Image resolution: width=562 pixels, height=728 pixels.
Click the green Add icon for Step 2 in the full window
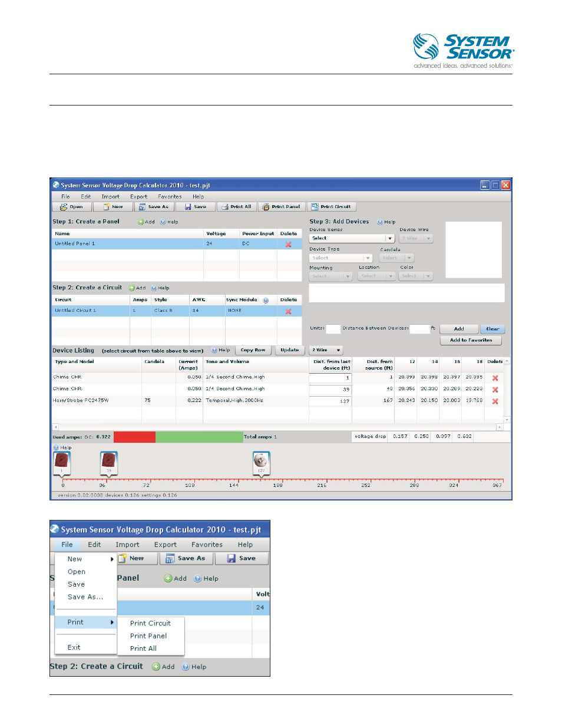pos(132,288)
